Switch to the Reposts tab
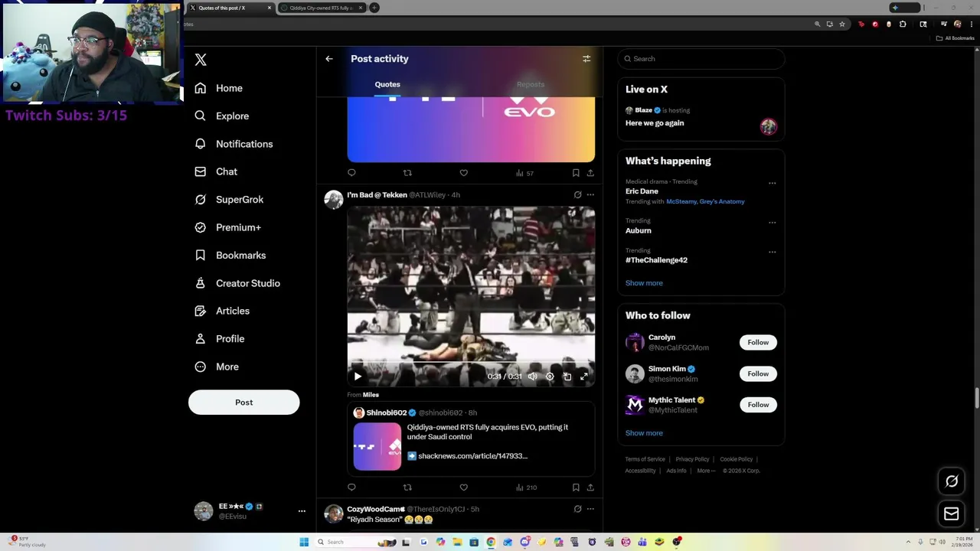980x551 pixels. tap(530, 84)
